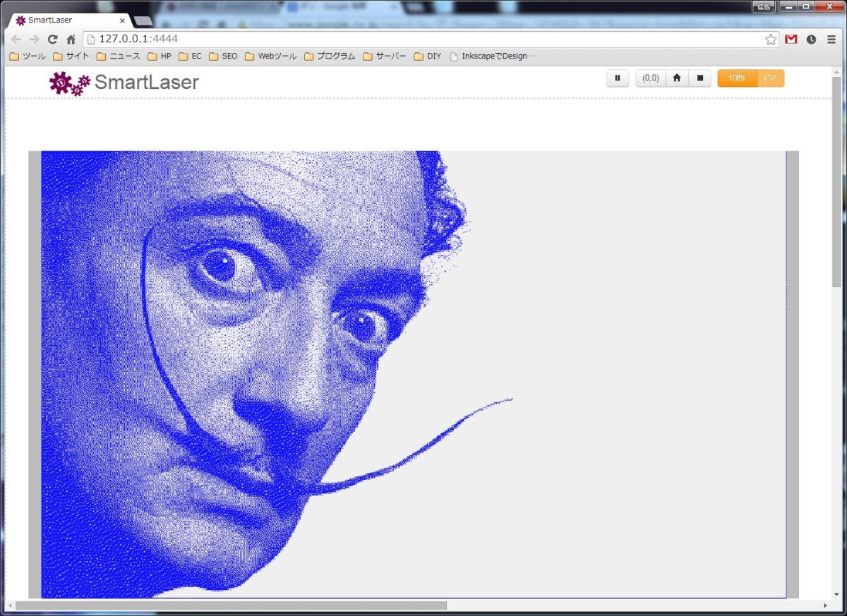Pause the laser job
The image size is (847, 616).
[618, 78]
